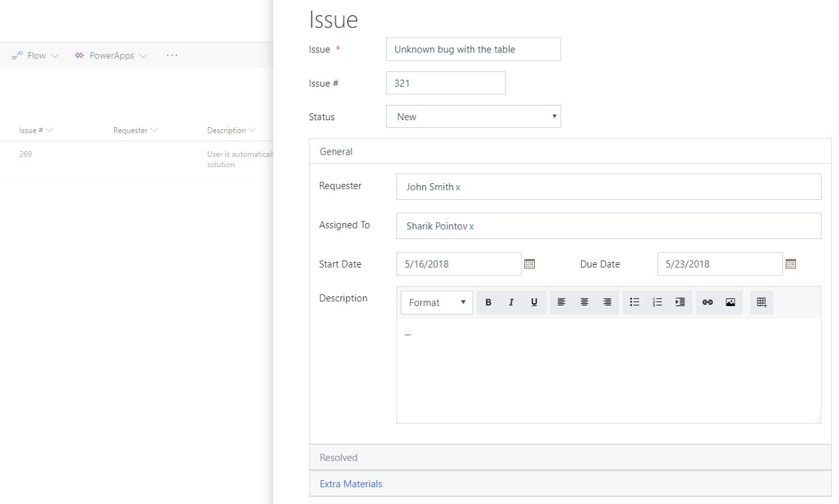The width and height of the screenshot is (839, 504).
Task: Center align description text
Action: (x=585, y=303)
